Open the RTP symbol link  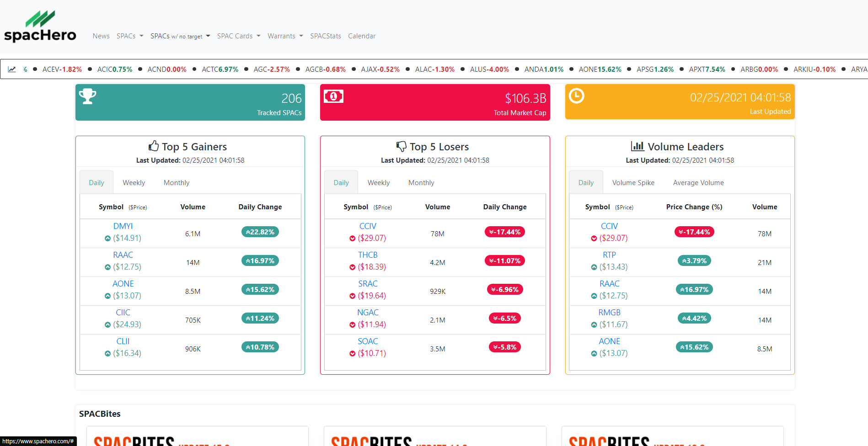pos(609,255)
